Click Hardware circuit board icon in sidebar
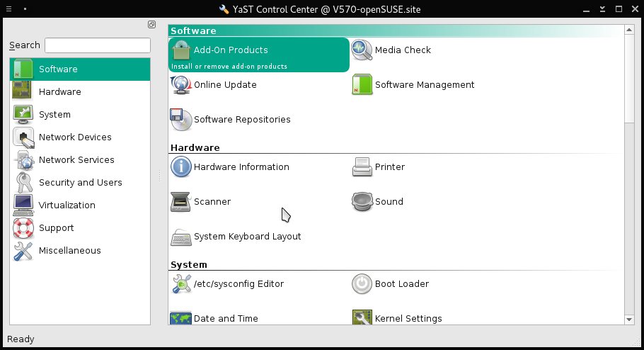Image resolution: width=644 pixels, height=350 pixels. [x=22, y=91]
